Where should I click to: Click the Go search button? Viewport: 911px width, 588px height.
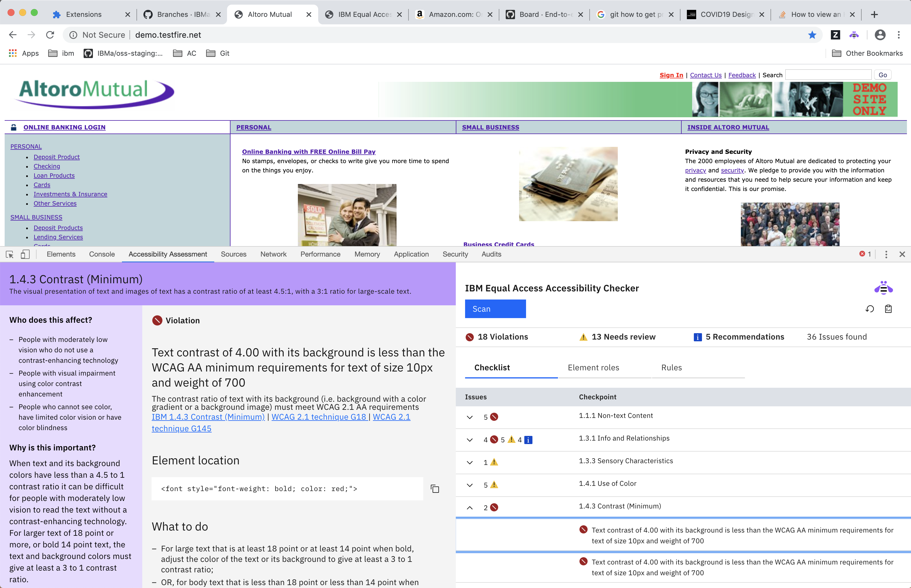[x=883, y=75]
